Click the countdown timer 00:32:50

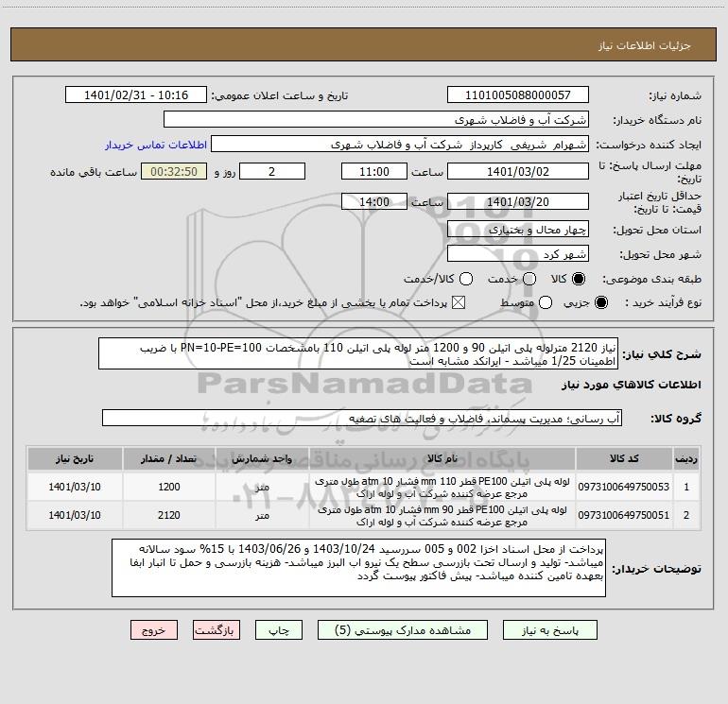tap(174, 171)
